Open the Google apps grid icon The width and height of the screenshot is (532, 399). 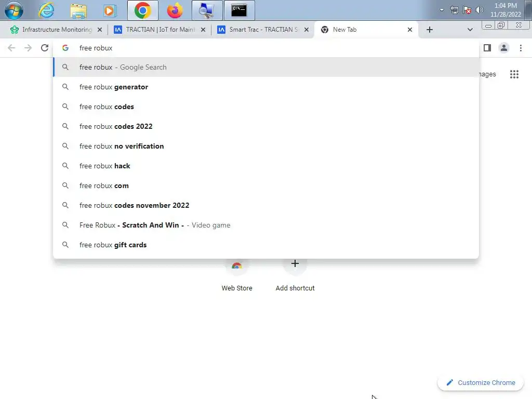point(514,74)
